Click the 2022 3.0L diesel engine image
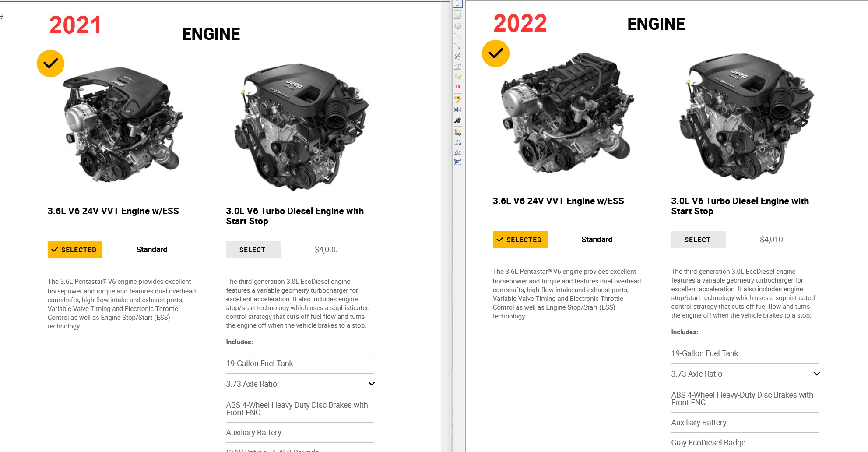 (x=746, y=116)
